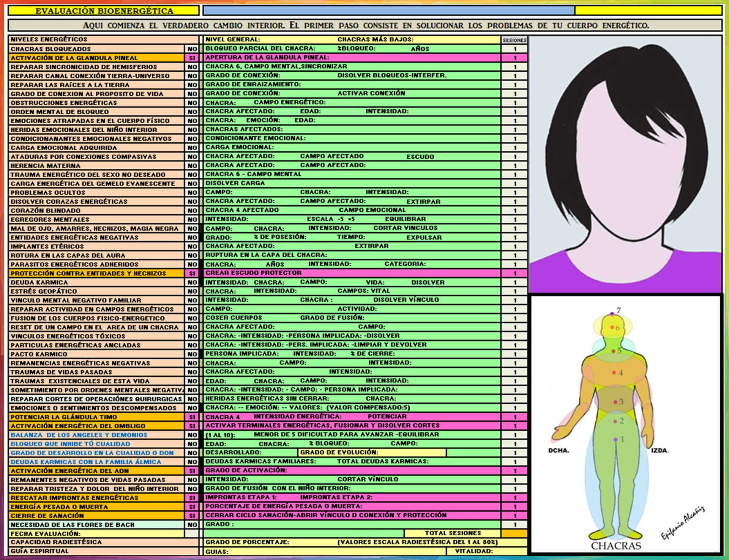
Task: Select chakra 1 purple dot at pelvis
Action: [x=615, y=439]
